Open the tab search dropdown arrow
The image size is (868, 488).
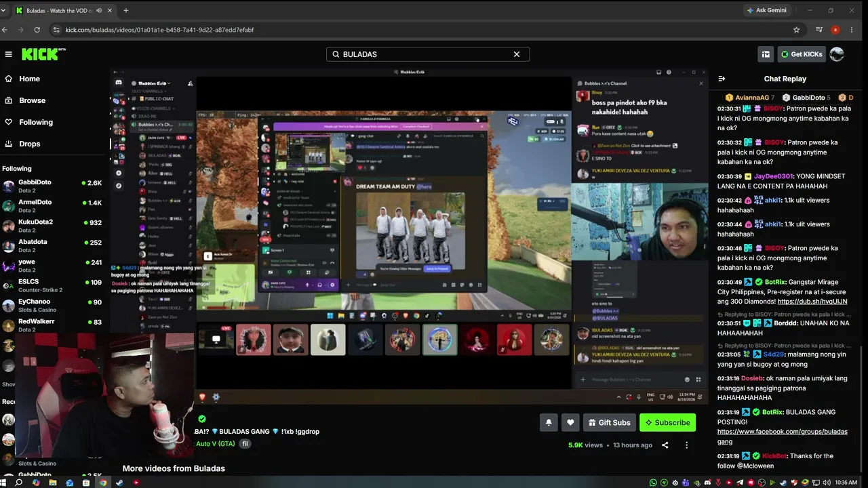tap(5, 10)
